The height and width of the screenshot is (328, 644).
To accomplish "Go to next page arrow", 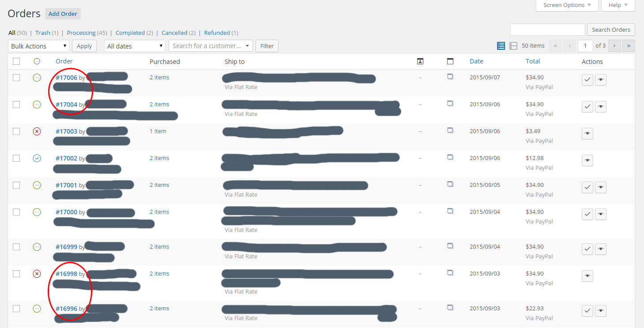I will 614,46.
